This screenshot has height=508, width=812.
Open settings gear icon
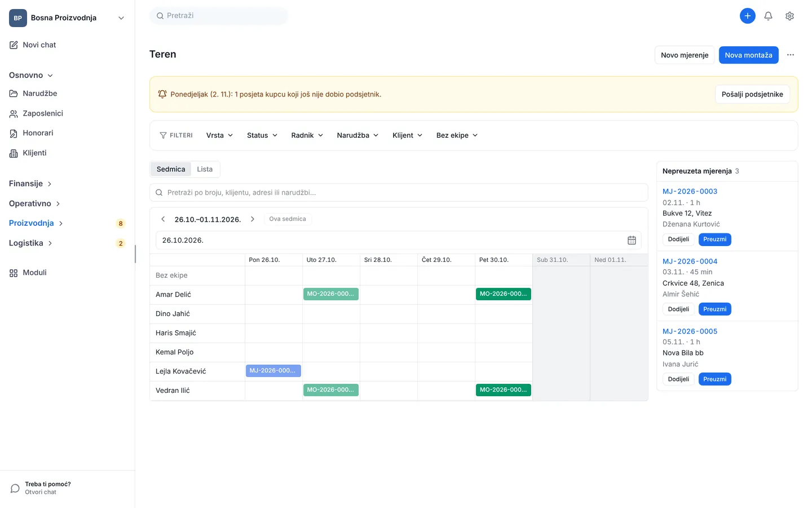click(x=789, y=16)
